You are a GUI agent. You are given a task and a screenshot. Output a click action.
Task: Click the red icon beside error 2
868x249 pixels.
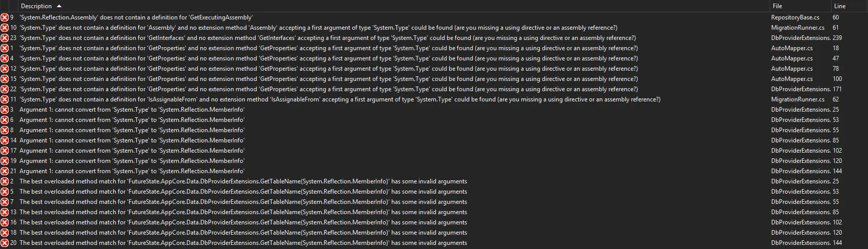coord(5,181)
